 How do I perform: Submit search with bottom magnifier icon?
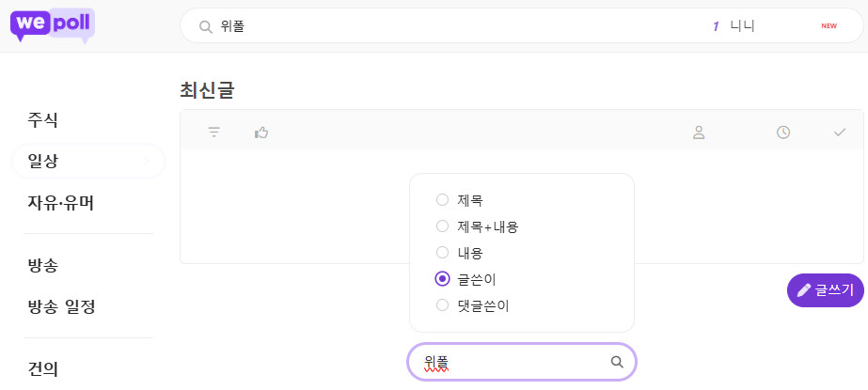click(x=617, y=362)
